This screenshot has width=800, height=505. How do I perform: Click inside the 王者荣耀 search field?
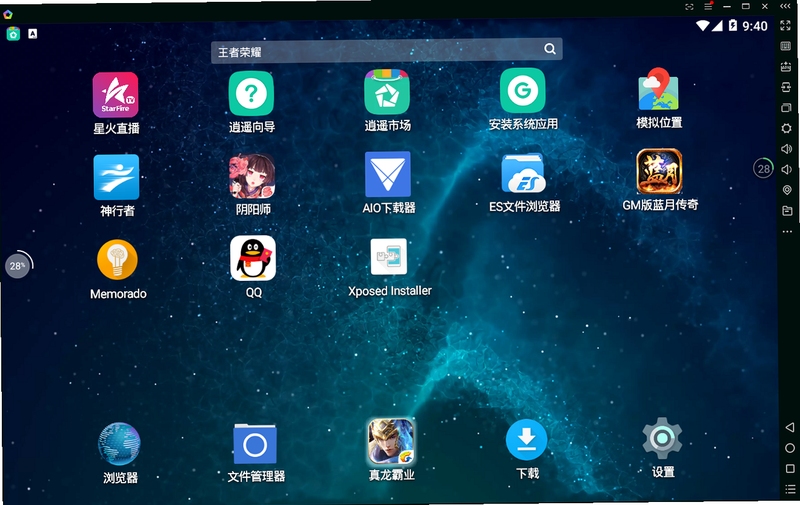point(387,50)
